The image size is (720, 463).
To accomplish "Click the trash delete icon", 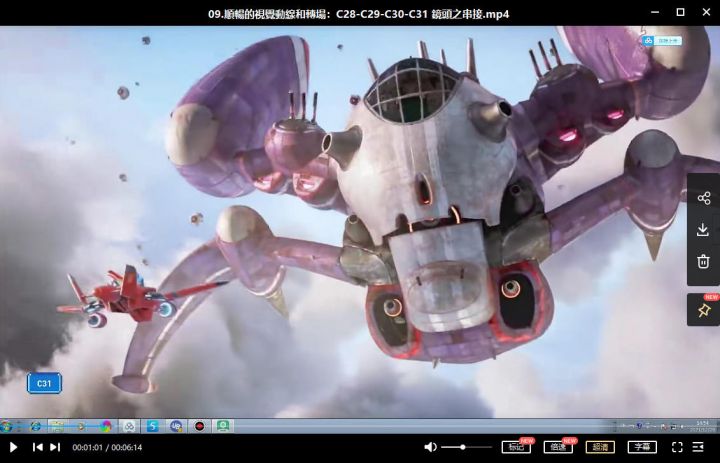I will click(x=703, y=261).
